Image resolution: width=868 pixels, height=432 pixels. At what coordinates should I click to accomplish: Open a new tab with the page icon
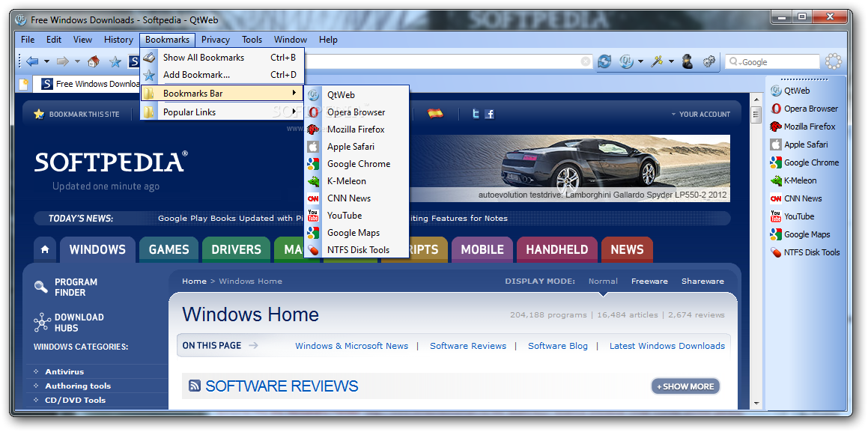(24, 84)
